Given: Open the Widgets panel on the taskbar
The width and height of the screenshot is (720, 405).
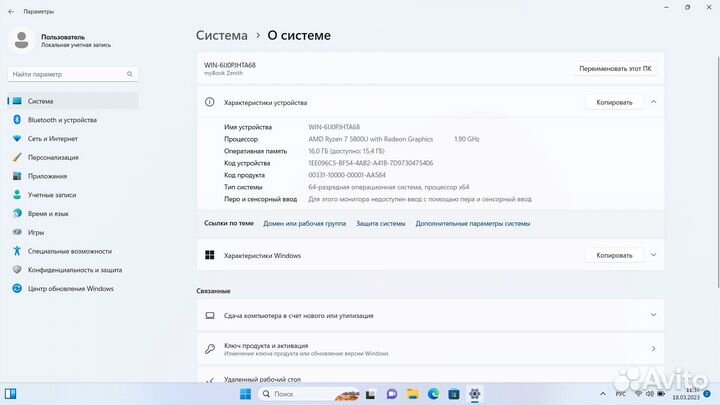Looking at the screenshot, I should 11,394.
